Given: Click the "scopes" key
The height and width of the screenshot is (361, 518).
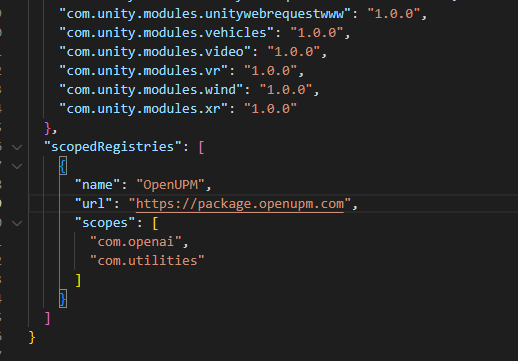Looking at the screenshot, I should click(105, 223).
